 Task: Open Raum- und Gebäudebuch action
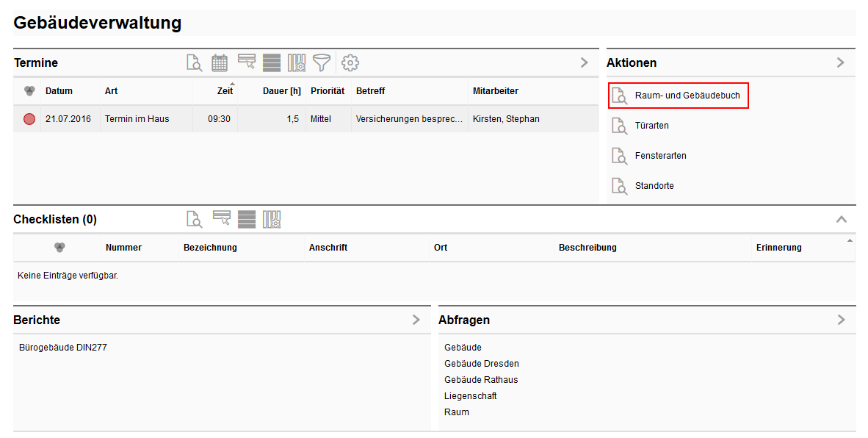click(x=687, y=96)
